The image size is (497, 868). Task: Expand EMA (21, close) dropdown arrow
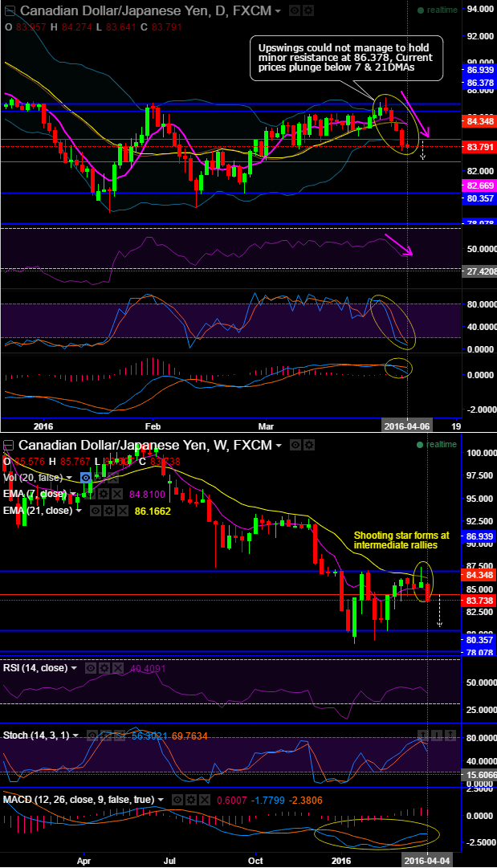coord(78,511)
